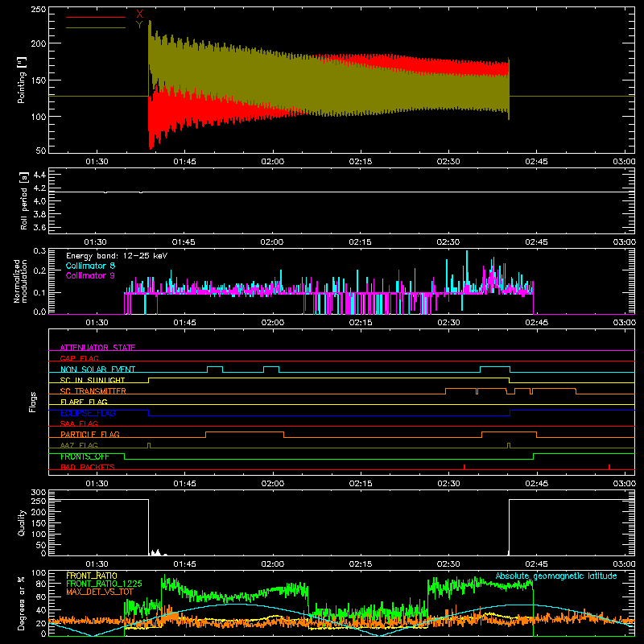Image resolution: width=644 pixels, height=644 pixels.
Task: Click the first BAD_PACKETS spike after 02:30
Action: point(464,467)
